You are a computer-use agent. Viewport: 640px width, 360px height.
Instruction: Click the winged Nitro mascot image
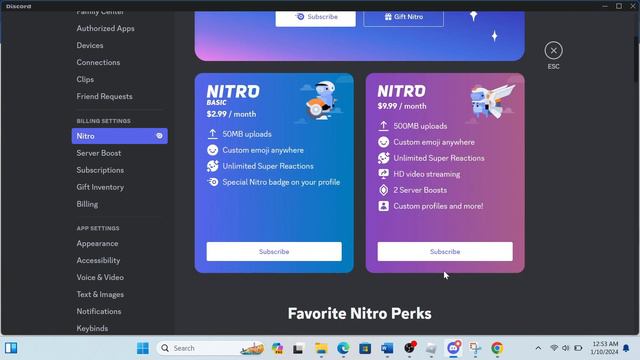(492, 101)
